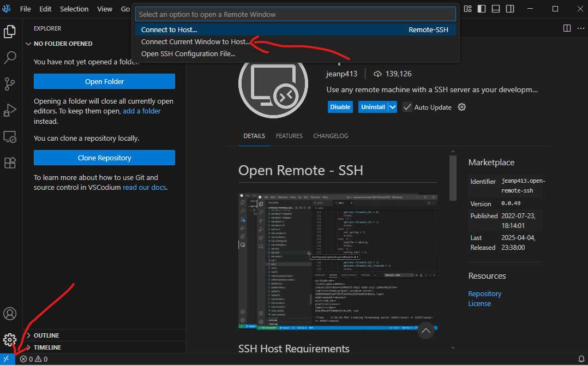Open the Selection menu

[x=74, y=9]
